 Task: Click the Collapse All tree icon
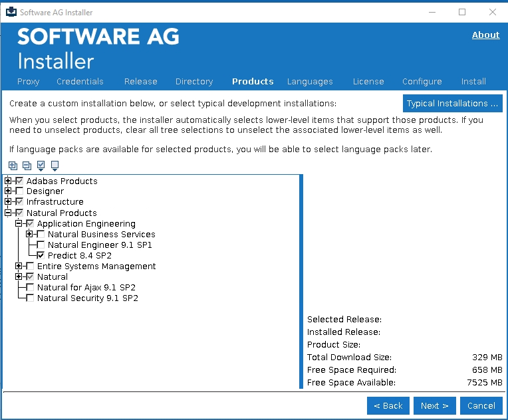27,165
